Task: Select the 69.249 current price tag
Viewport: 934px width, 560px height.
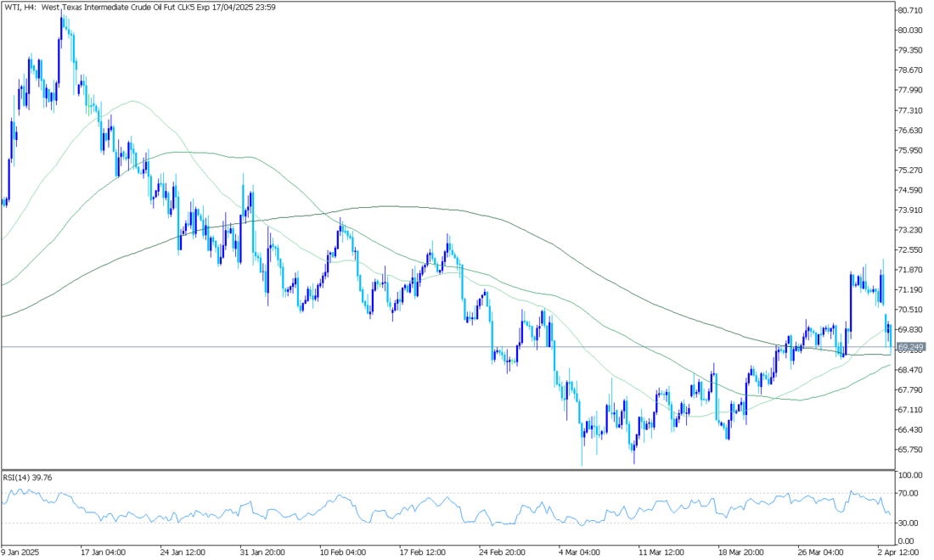Action: pos(911,347)
